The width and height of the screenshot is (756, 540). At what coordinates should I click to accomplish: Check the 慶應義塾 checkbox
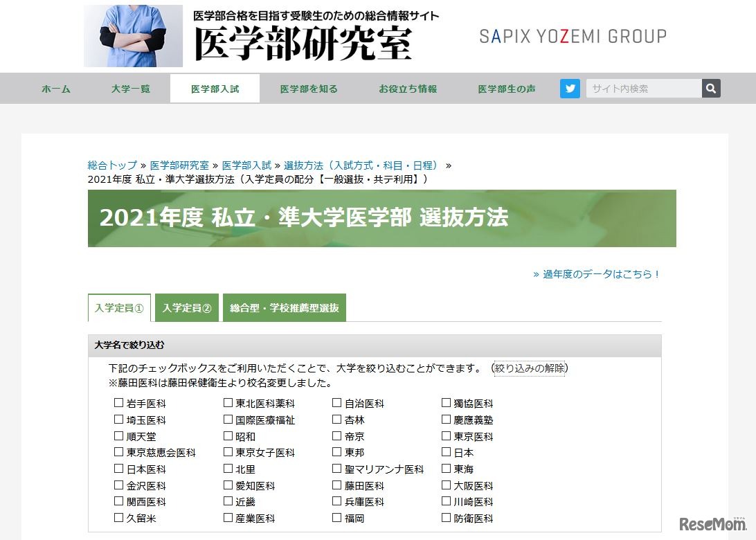[447, 419]
